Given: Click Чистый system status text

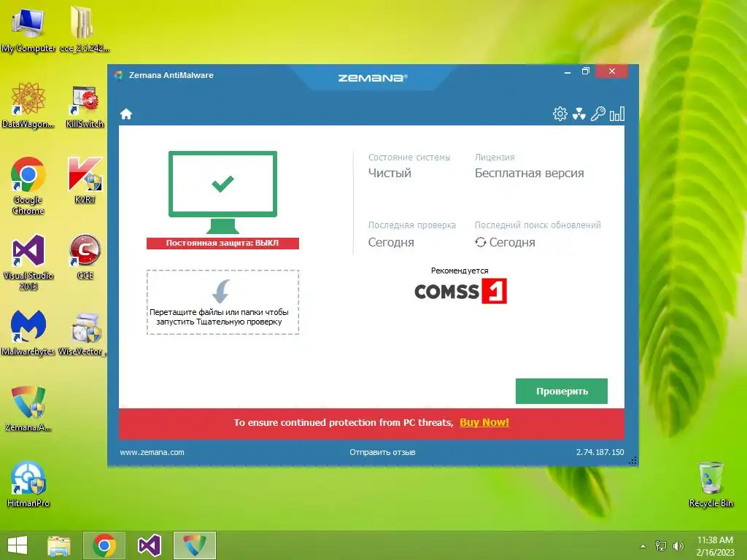Looking at the screenshot, I should [x=390, y=173].
